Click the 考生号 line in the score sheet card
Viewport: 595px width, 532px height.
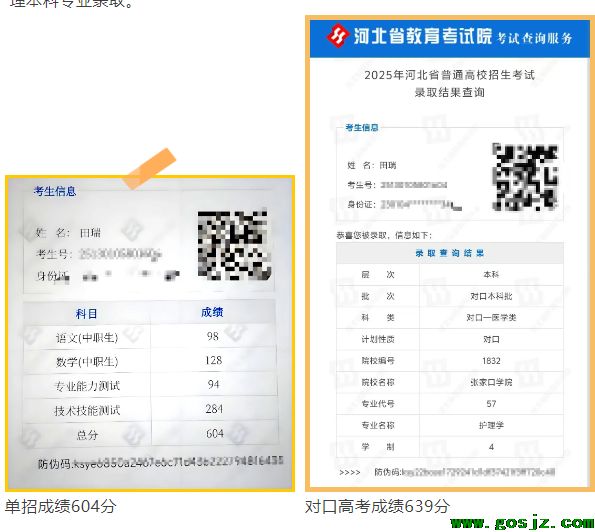click(99, 254)
